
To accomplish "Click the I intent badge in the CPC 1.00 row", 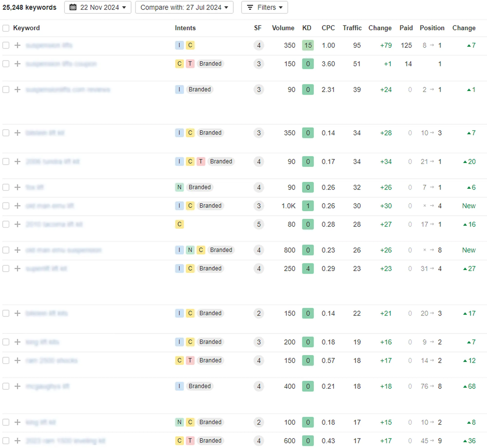I will tap(179, 45).
